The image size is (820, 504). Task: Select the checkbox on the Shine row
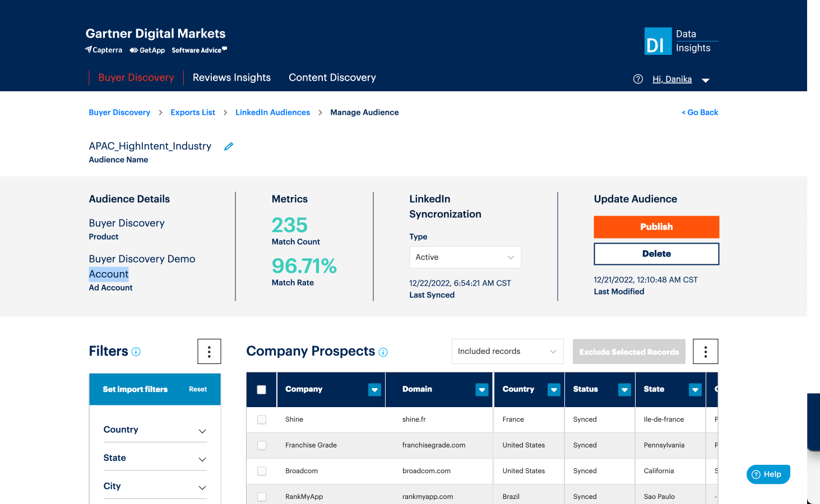click(x=261, y=419)
